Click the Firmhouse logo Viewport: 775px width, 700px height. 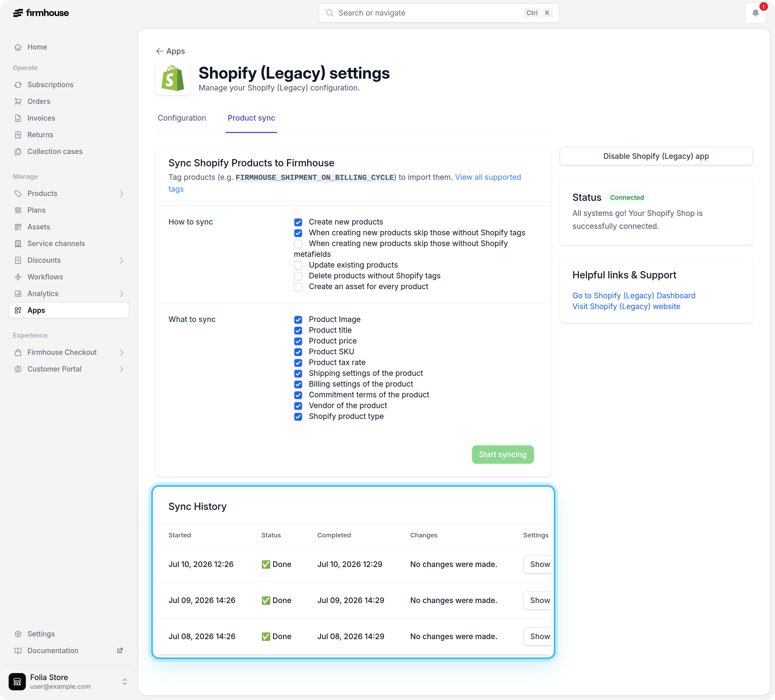(x=41, y=13)
